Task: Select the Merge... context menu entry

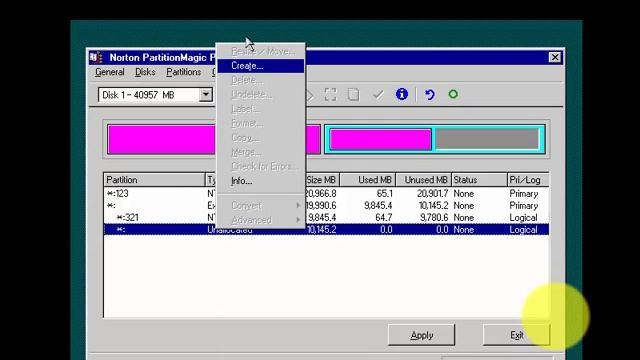Action: (261, 152)
